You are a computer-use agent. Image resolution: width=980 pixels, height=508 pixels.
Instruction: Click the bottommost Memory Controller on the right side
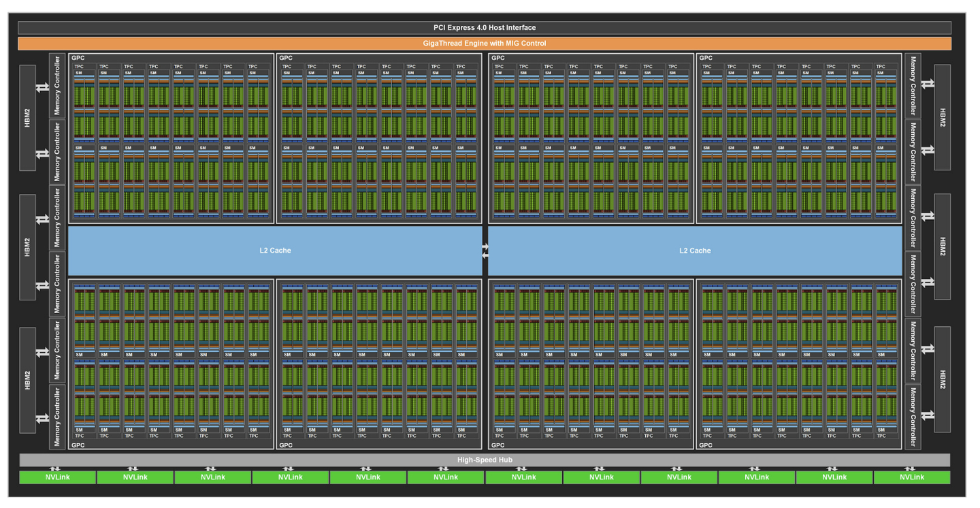[x=913, y=417]
